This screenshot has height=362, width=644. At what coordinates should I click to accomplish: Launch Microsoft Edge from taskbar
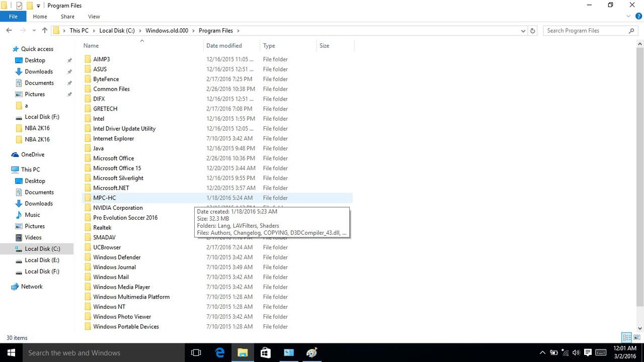pos(220,352)
